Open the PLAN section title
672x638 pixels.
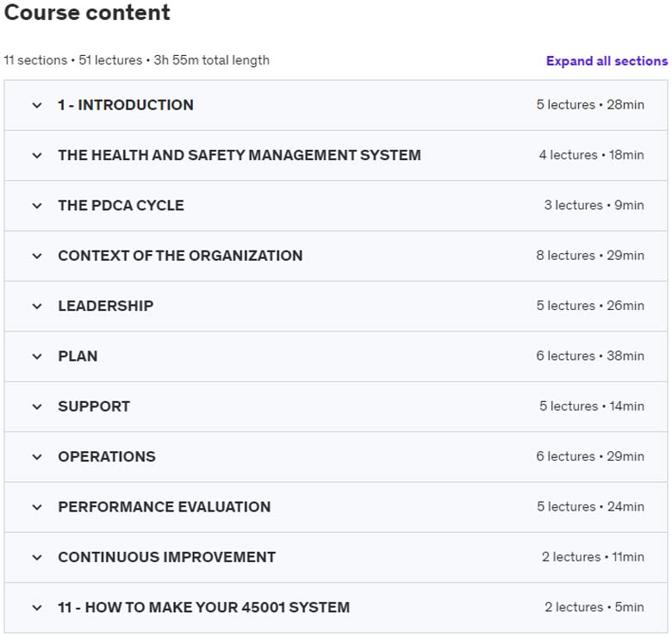click(x=78, y=356)
